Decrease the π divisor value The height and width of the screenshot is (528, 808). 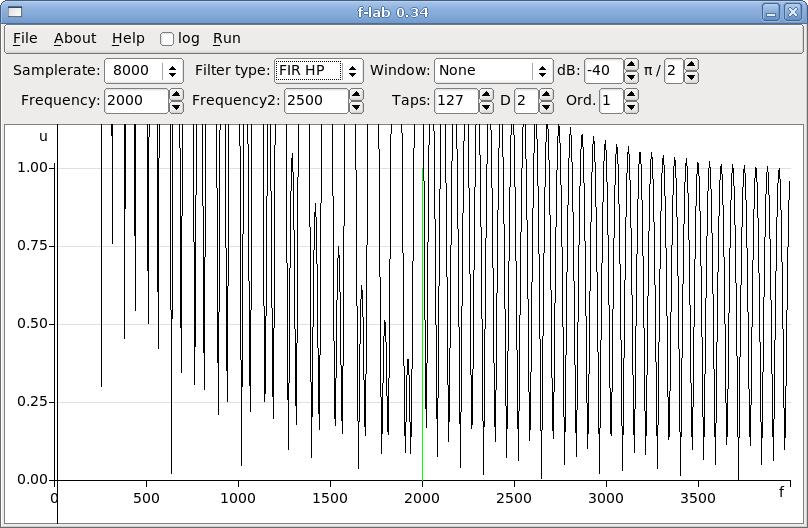pyautogui.click(x=692, y=77)
